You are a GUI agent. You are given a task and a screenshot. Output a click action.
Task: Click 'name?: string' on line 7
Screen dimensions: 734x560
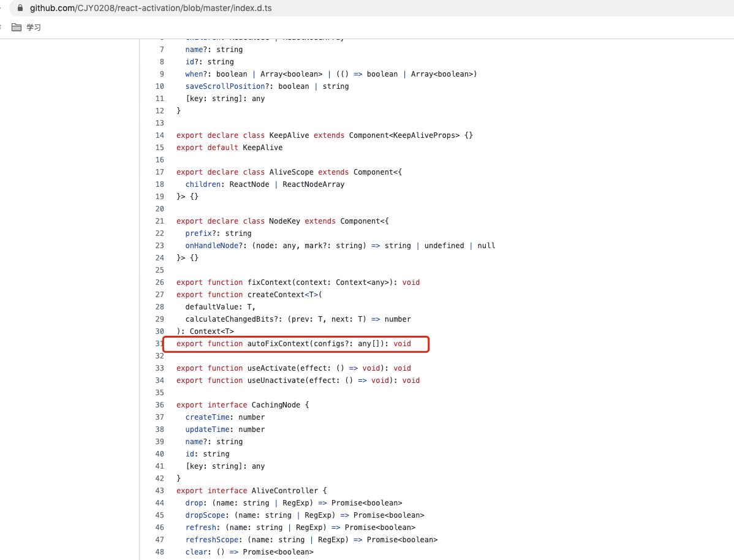[214, 50]
